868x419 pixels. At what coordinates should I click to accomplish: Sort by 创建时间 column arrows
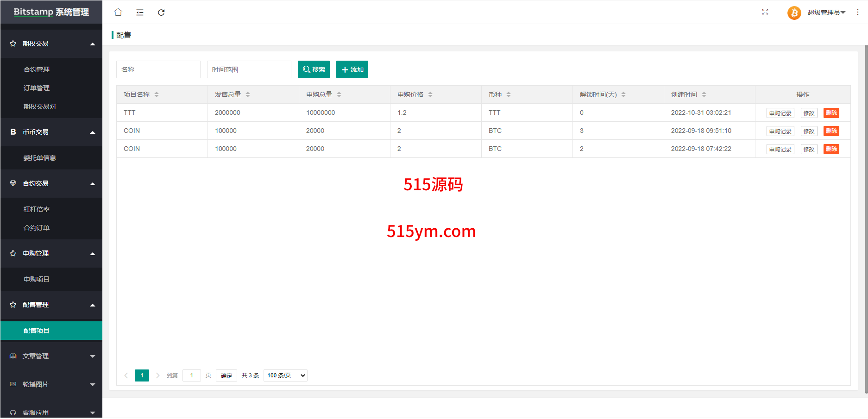704,94
